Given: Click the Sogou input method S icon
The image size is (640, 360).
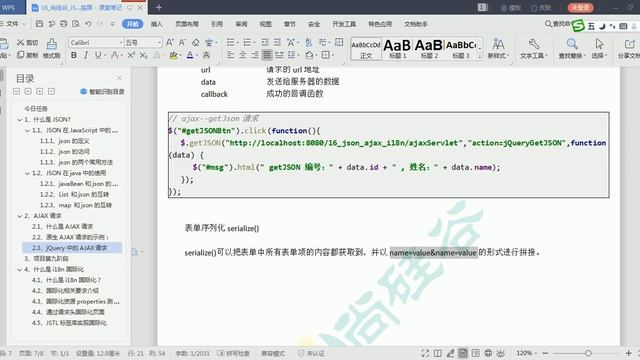Looking at the screenshot, I should tap(578, 26).
